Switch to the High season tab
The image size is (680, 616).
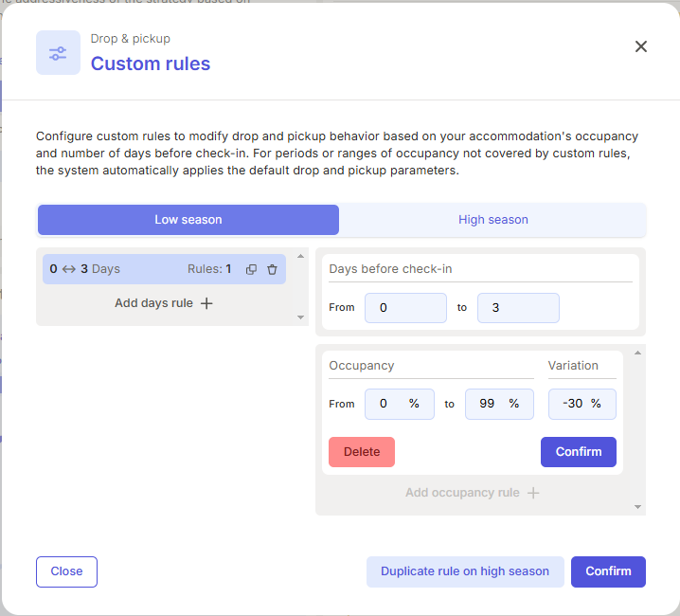pyautogui.click(x=493, y=220)
